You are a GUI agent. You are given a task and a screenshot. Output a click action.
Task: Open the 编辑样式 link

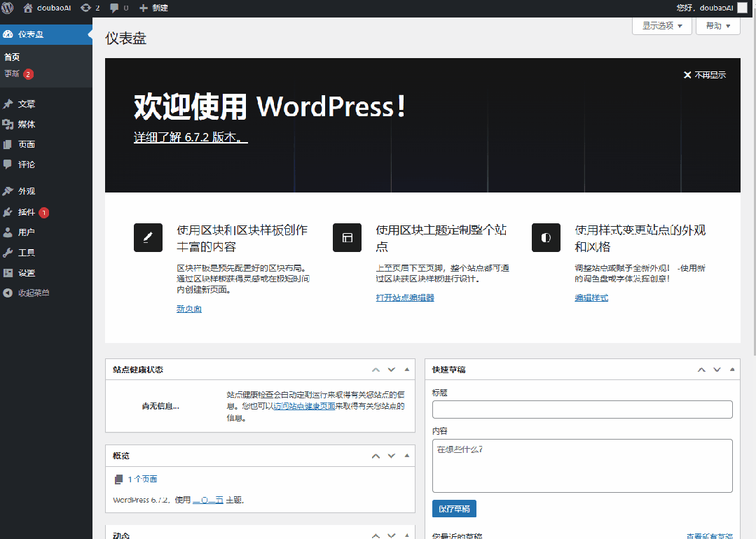(x=591, y=297)
